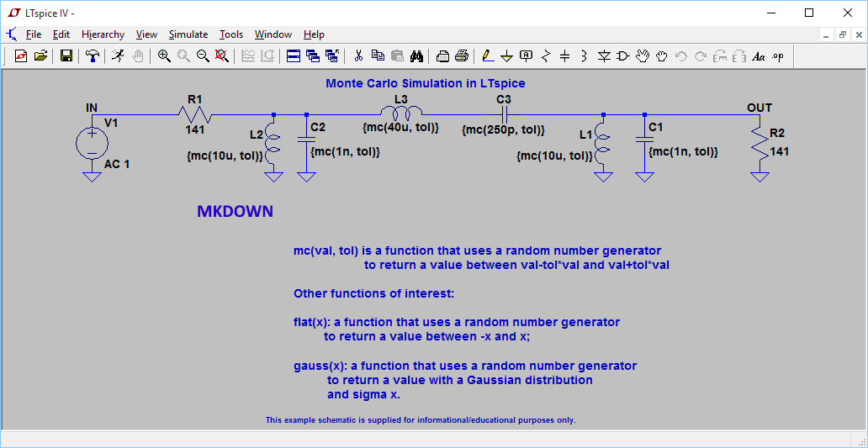Select the Move open-hand tool

[x=642, y=55]
